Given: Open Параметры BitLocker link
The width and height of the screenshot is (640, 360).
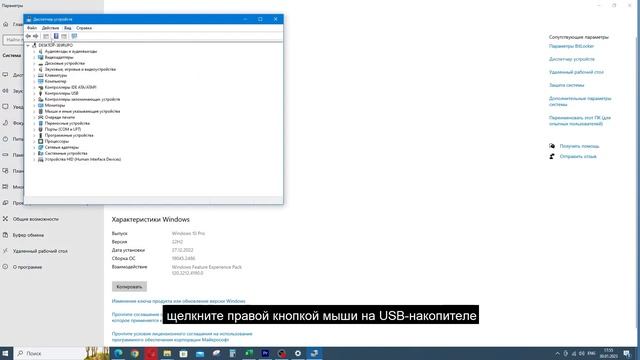Looking at the screenshot, I should pos(571,46).
